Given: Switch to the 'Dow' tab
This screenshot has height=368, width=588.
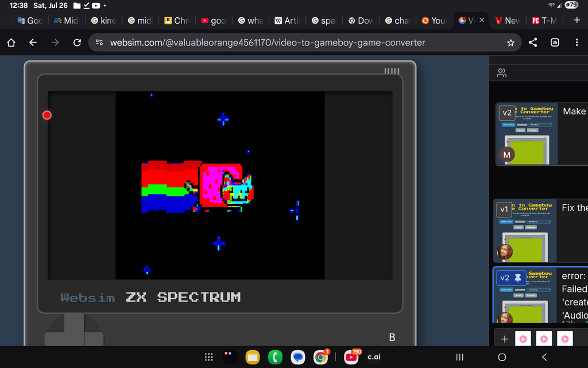Looking at the screenshot, I should (x=361, y=21).
